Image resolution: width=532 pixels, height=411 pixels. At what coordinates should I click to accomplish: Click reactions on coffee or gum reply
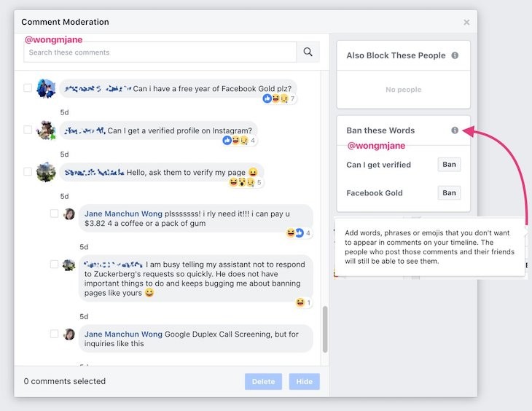point(298,232)
